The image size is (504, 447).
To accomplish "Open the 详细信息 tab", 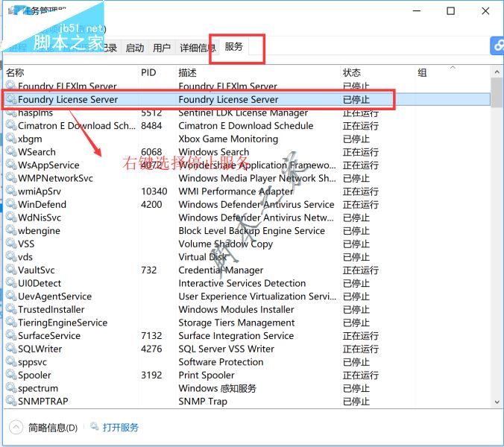I will [x=198, y=48].
